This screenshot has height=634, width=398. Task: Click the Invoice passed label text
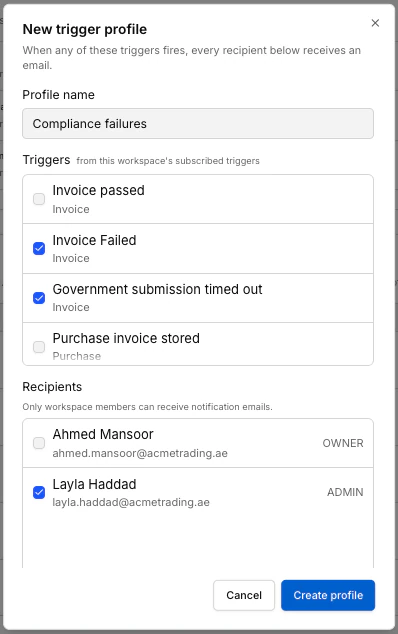[98, 190]
